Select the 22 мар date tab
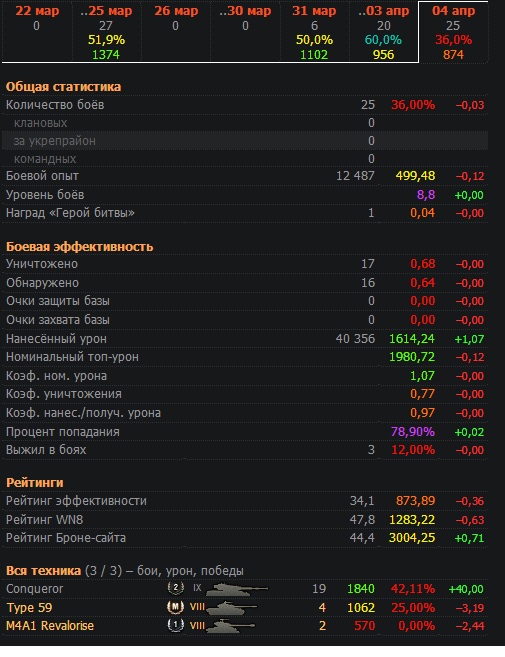Image resolution: width=505 pixels, height=657 pixels. point(37,32)
